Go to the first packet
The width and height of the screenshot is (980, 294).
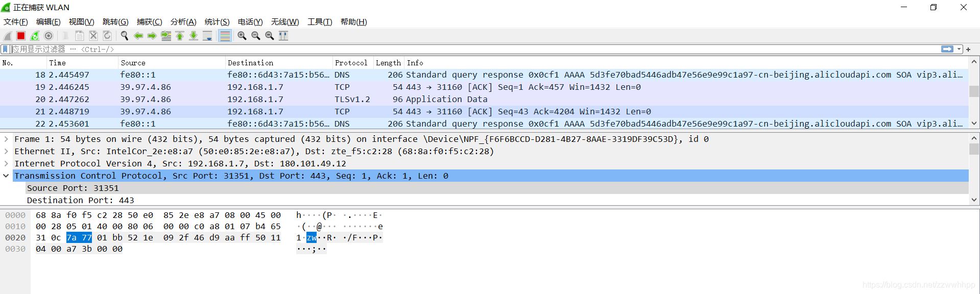click(180, 36)
